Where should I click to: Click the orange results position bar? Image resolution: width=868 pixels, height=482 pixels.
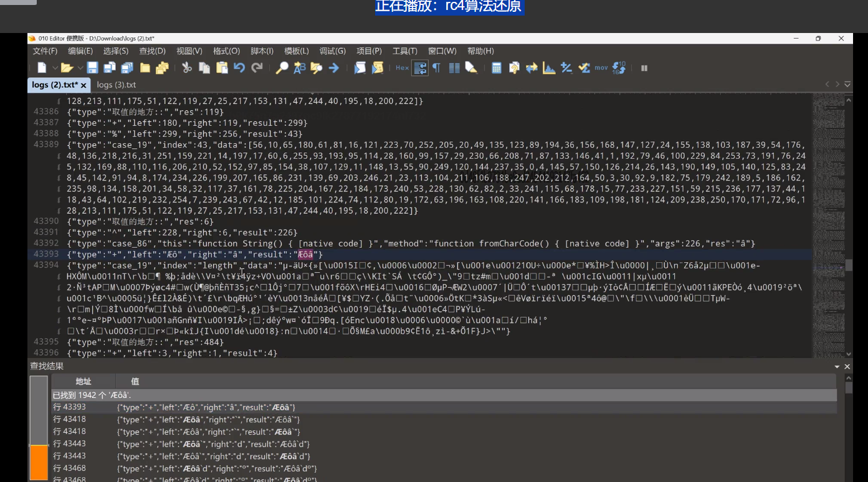pyautogui.click(x=39, y=463)
